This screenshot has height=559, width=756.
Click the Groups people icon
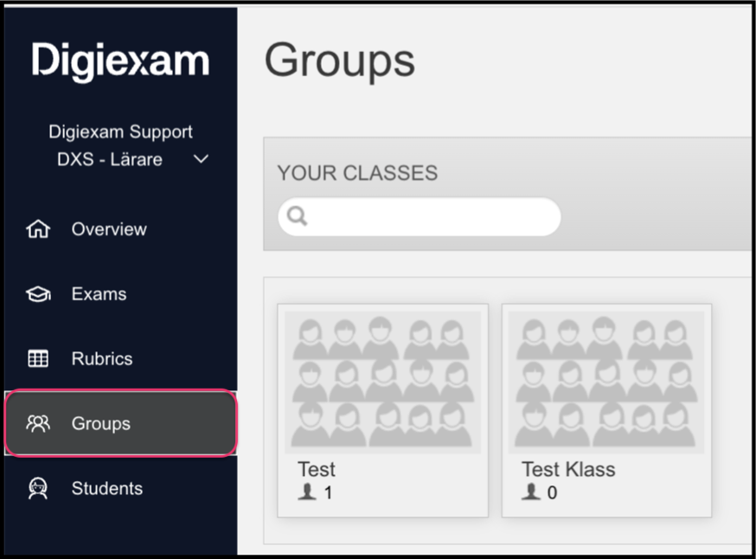pos(38,423)
